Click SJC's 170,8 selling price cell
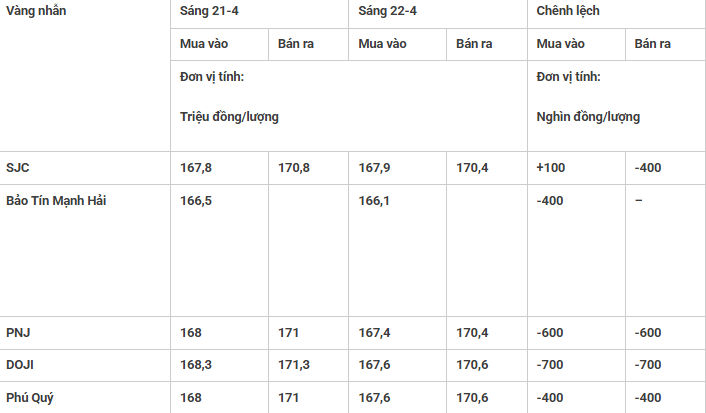706x413 pixels. coord(294,167)
